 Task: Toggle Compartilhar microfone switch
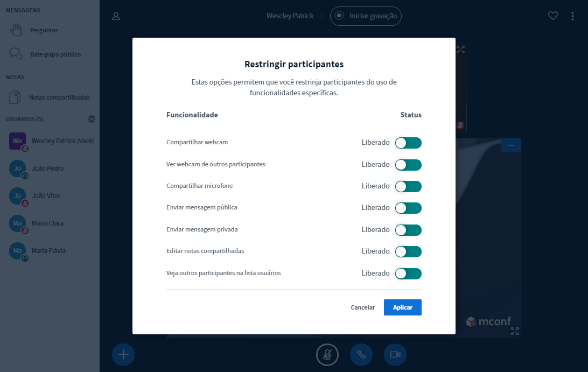click(x=408, y=186)
